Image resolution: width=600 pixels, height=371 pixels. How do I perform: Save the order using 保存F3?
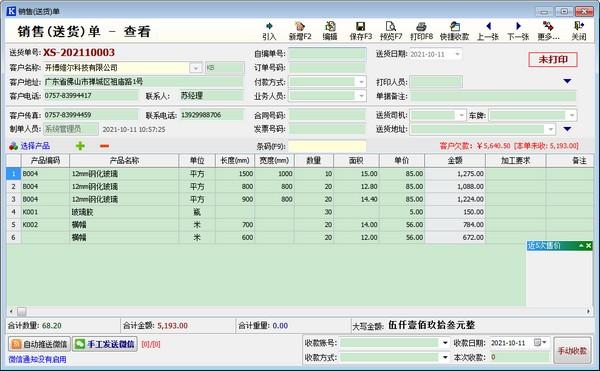click(360, 31)
